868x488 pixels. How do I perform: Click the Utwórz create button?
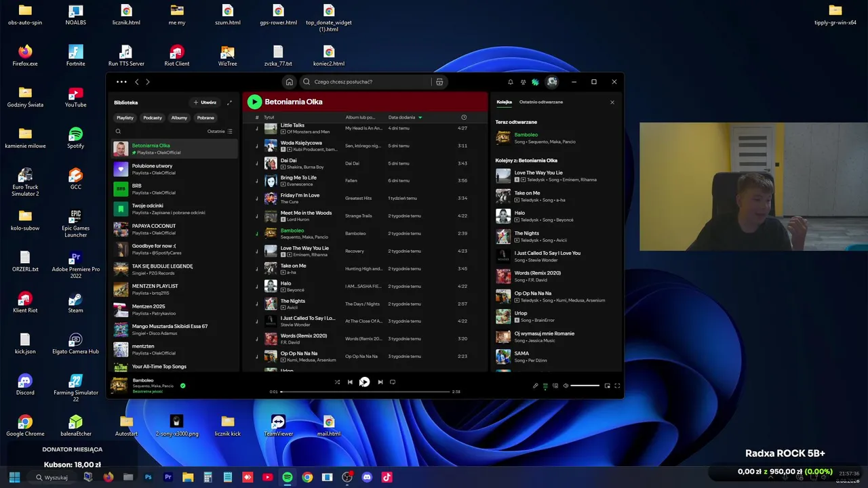click(205, 102)
